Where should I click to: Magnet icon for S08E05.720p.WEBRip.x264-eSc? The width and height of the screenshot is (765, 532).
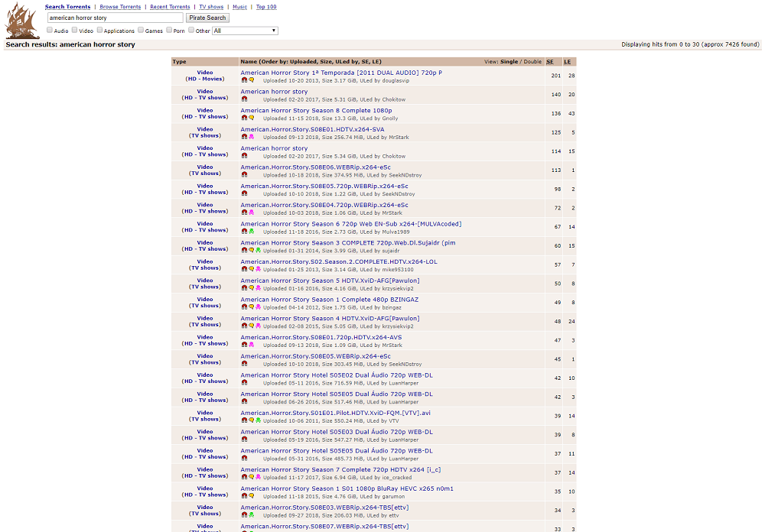coord(245,193)
